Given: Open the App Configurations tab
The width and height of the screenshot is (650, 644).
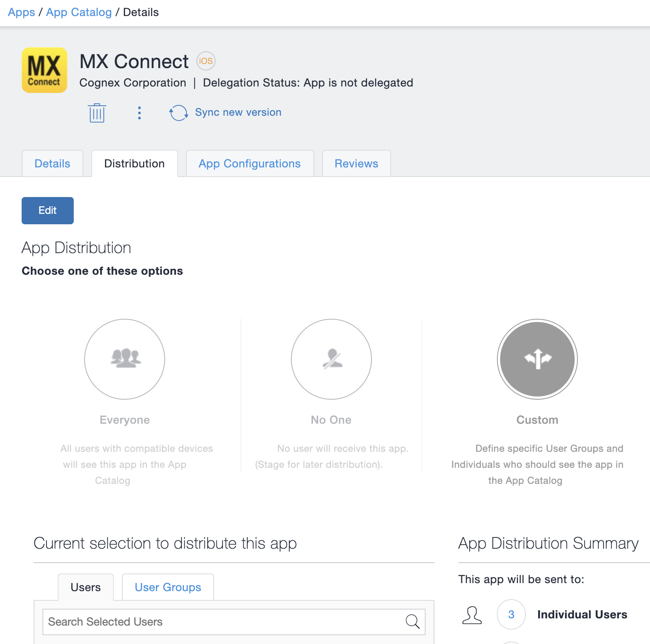Looking at the screenshot, I should (250, 163).
